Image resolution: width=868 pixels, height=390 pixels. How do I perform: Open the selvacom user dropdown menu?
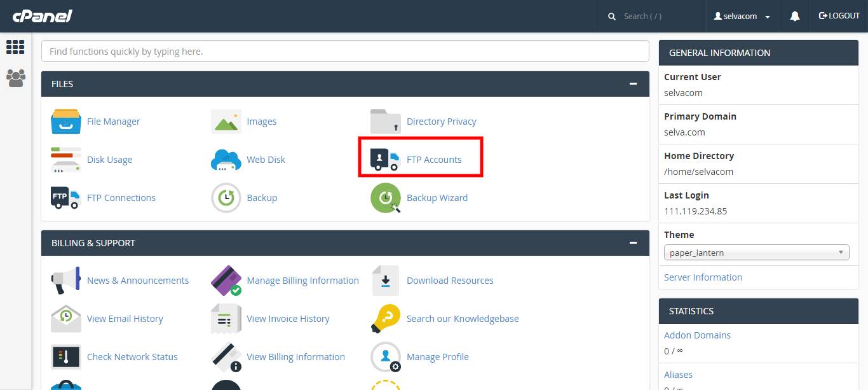[742, 17]
